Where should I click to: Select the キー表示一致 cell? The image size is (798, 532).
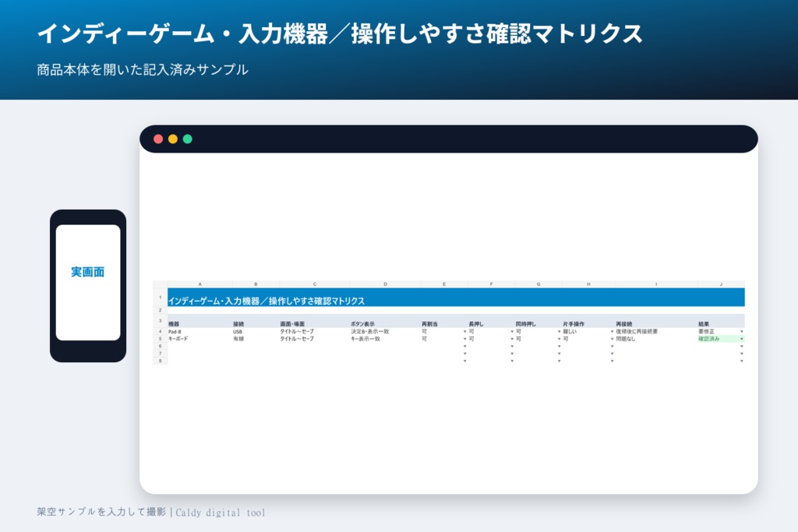coord(385,339)
